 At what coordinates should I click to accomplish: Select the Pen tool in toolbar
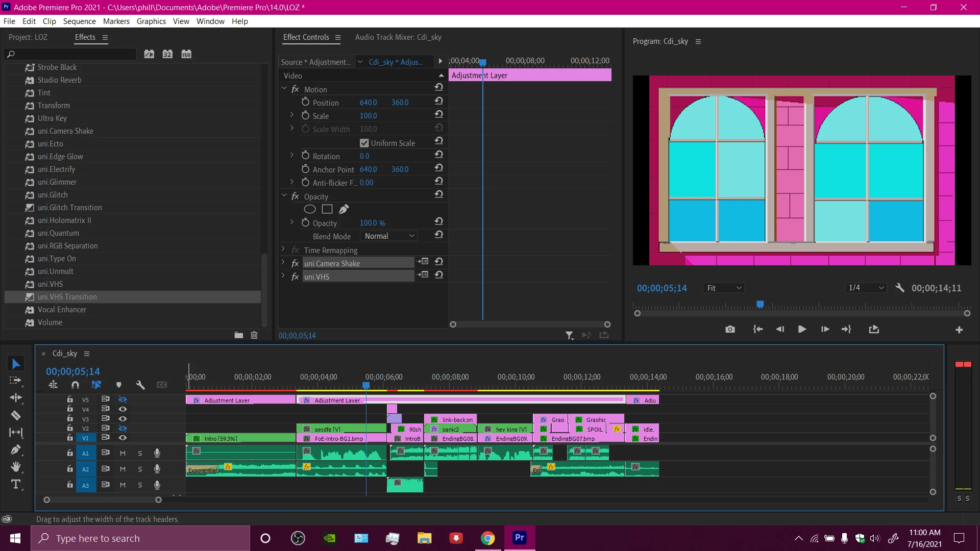pos(16,450)
